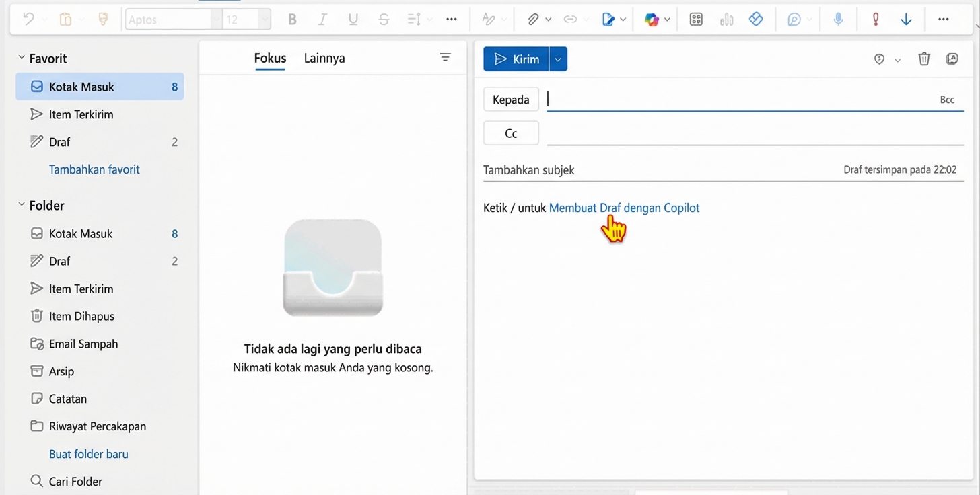This screenshot has width=980, height=495.
Task: Open the Copilot icon in toolbar
Action: 651,20
